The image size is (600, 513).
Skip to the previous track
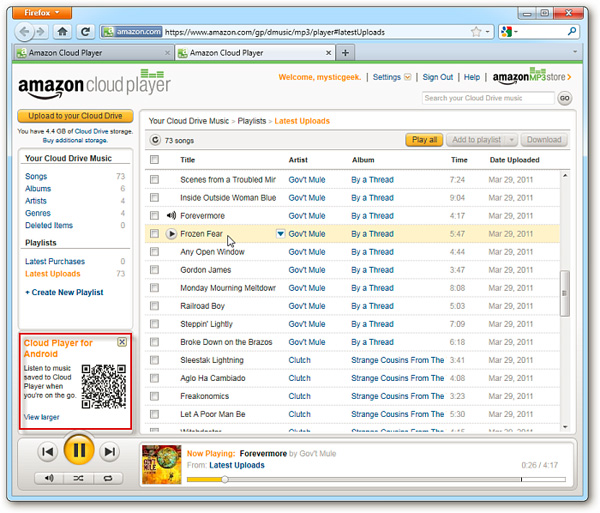pos(47,452)
